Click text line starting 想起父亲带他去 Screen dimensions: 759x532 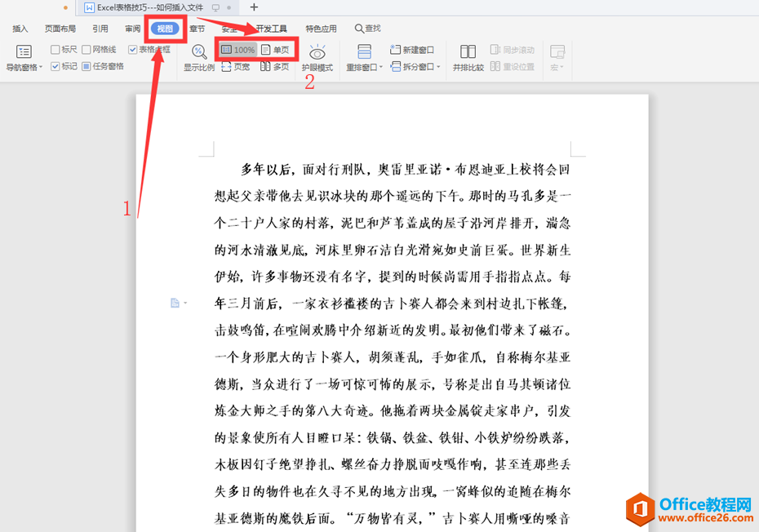coord(393,196)
